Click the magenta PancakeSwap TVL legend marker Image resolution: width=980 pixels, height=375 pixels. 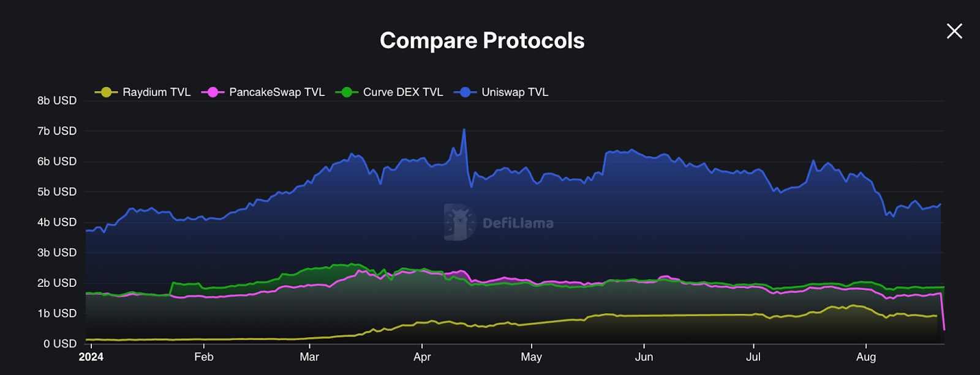point(214,92)
